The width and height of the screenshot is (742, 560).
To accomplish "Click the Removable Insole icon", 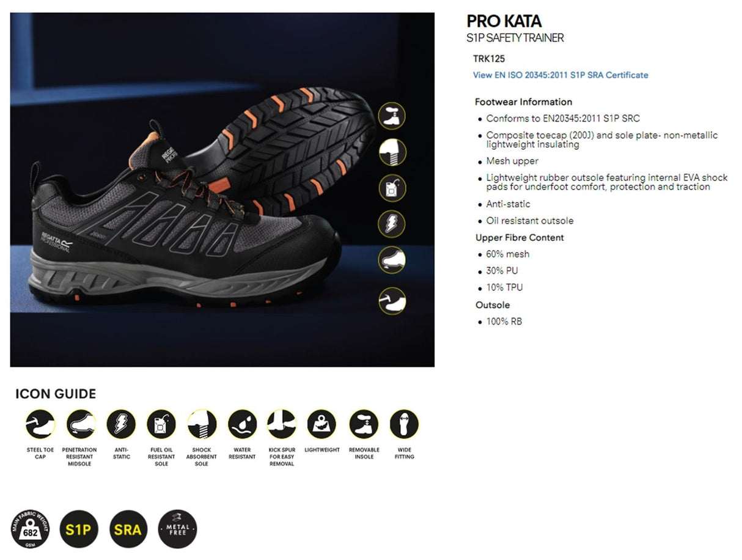I will tap(364, 424).
